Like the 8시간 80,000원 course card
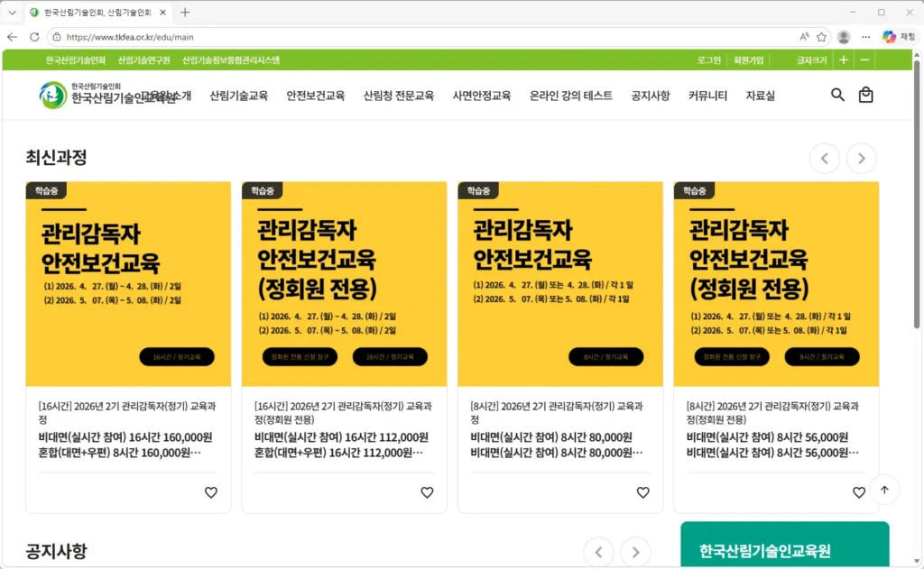Image resolution: width=924 pixels, height=569 pixels. [x=642, y=492]
